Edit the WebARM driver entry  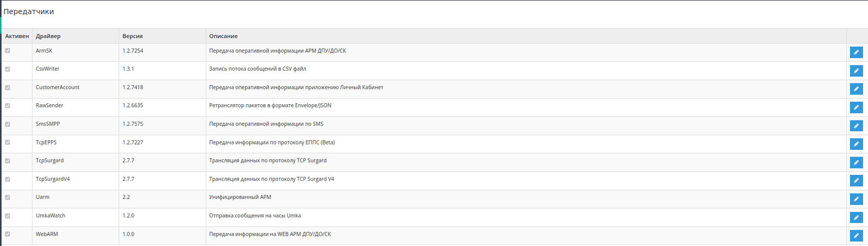point(856,236)
